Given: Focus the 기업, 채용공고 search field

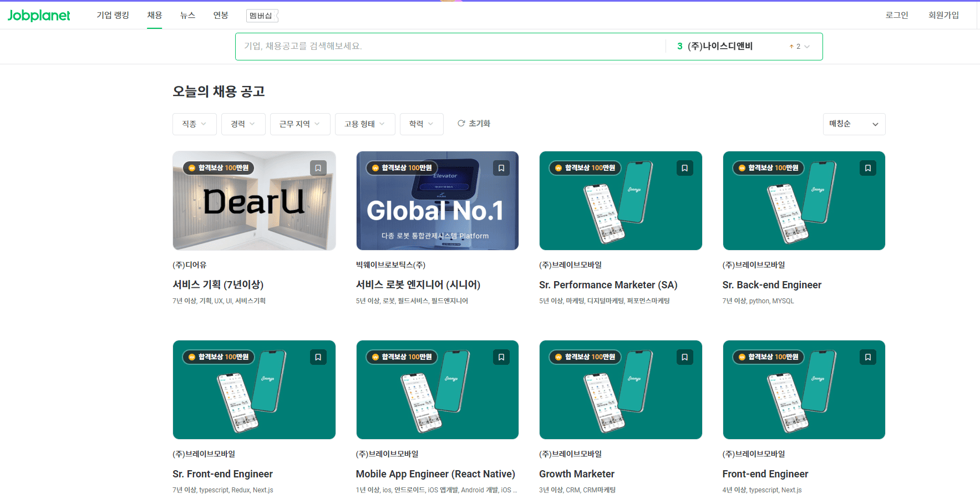Looking at the screenshot, I should (450, 47).
